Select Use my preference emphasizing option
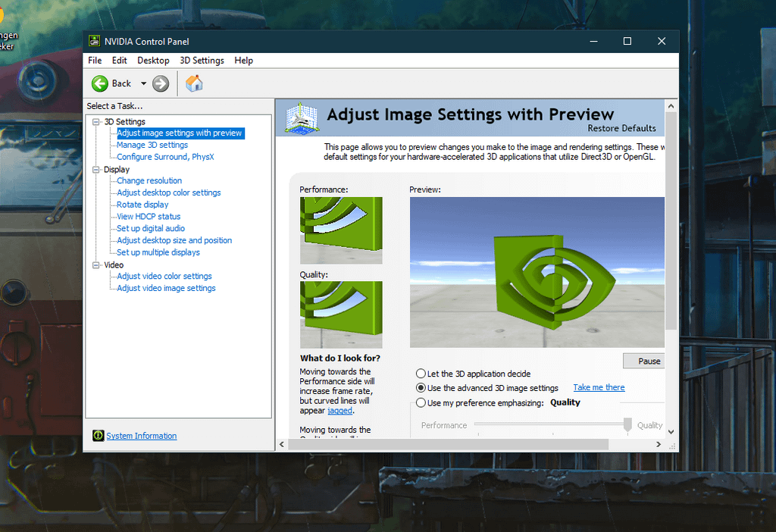The height and width of the screenshot is (532, 776). click(421, 403)
